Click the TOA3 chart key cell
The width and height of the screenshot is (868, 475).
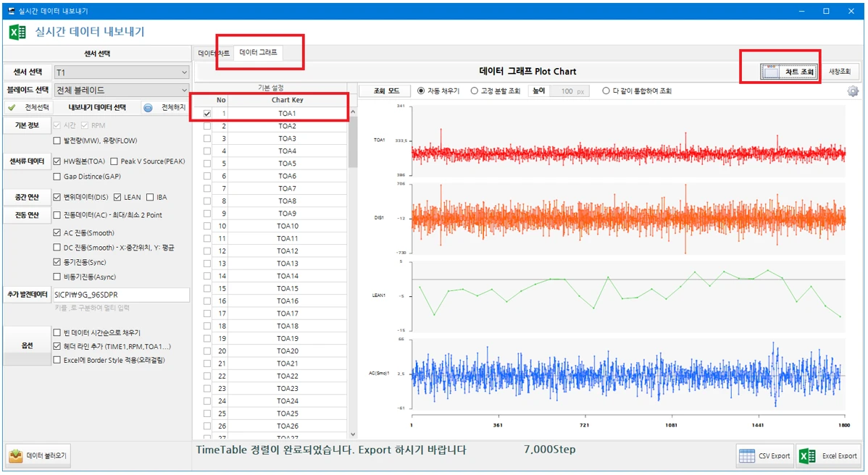pyautogui.click(x=288, y=139)
